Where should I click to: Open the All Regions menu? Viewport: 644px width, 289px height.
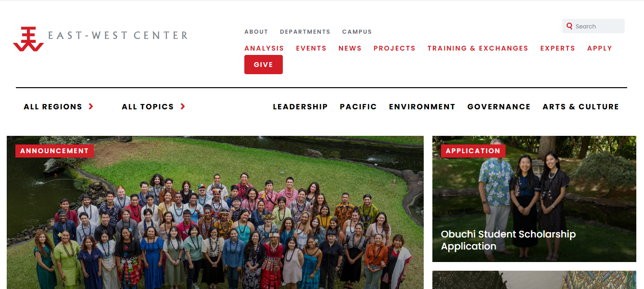[x=53, y=106]
